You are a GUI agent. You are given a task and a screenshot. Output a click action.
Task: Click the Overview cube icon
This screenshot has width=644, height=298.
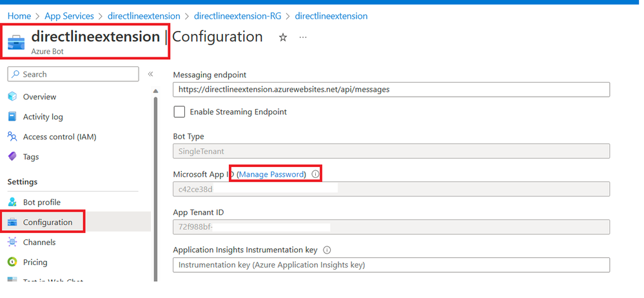coord(12,97)
